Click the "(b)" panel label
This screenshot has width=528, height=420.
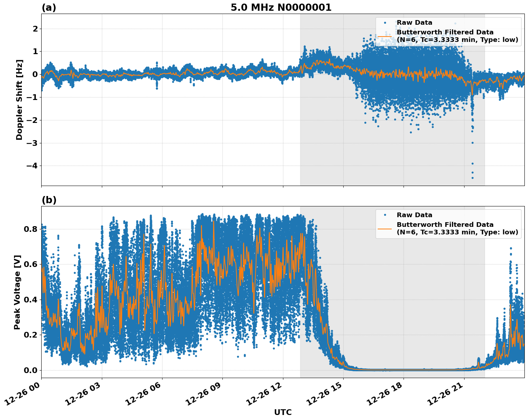(49, 200)
